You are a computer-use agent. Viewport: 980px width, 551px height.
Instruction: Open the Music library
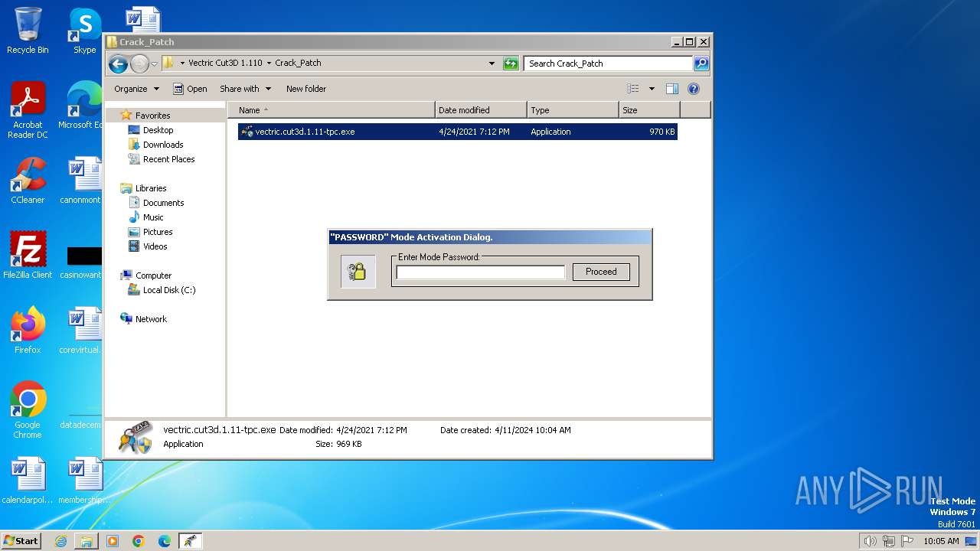pyautogui.click(x=152, y=217)
